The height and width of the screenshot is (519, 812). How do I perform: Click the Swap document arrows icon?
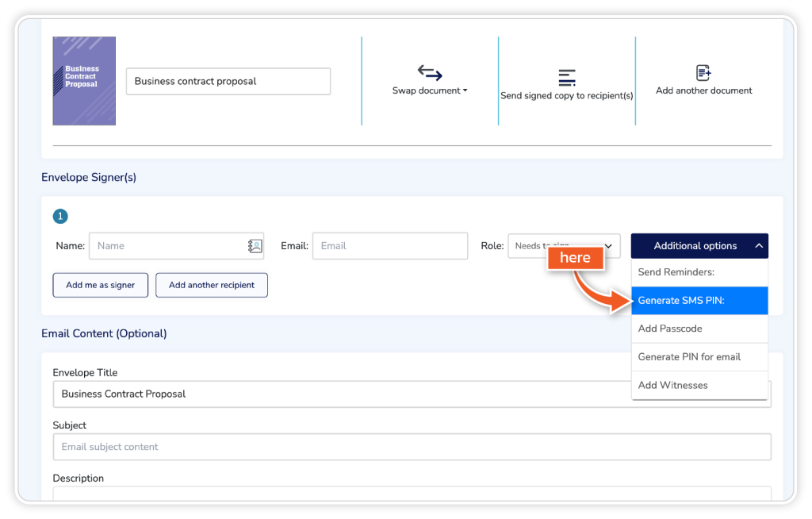[430, 73]
